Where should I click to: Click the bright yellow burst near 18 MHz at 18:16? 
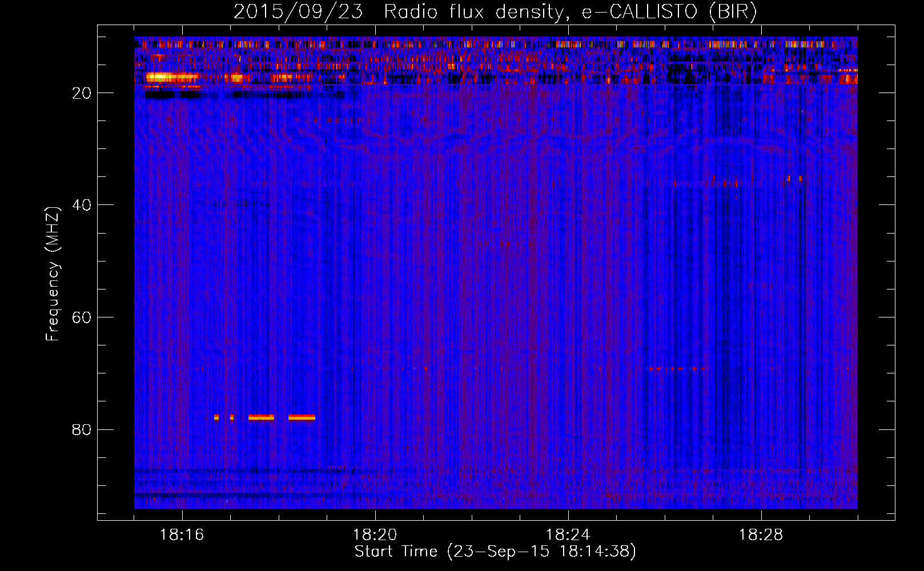click(x=172, y=77)
